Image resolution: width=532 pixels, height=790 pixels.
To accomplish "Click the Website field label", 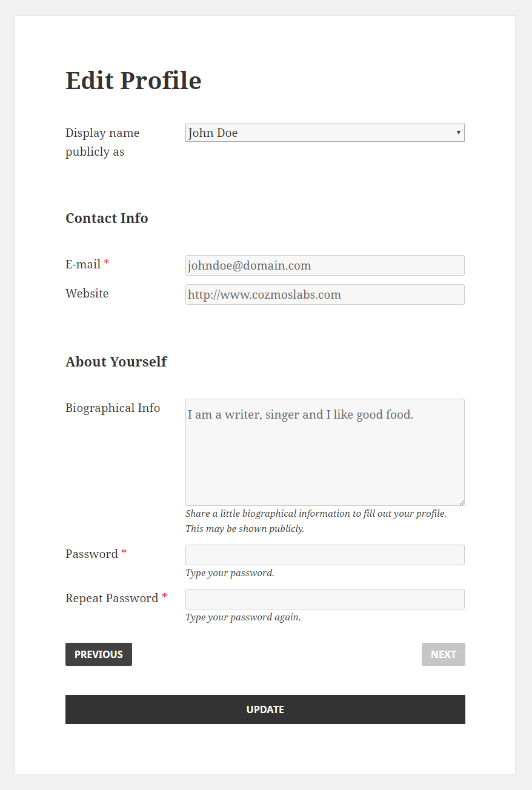I will [87, 293].
